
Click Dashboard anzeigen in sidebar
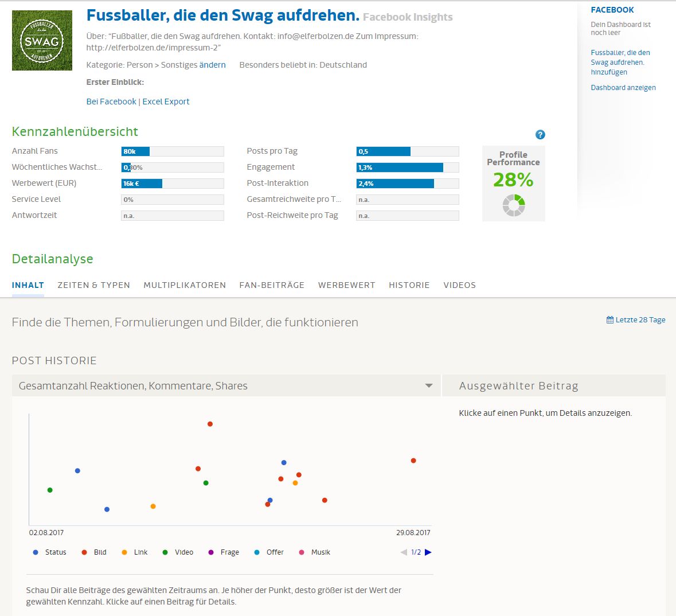623,88
